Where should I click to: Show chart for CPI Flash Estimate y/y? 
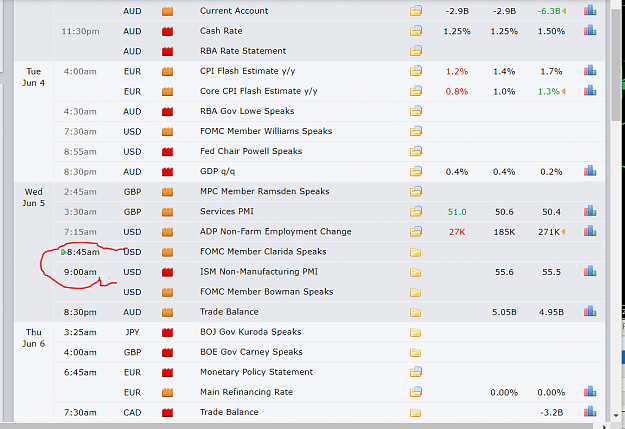click(x=590, y=71)
